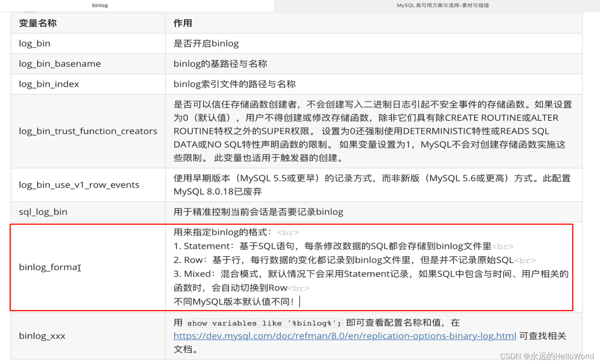600x364 pixels.
Task: Click the log_bin_trust_function_creators cell
Action: coord(88,131)
